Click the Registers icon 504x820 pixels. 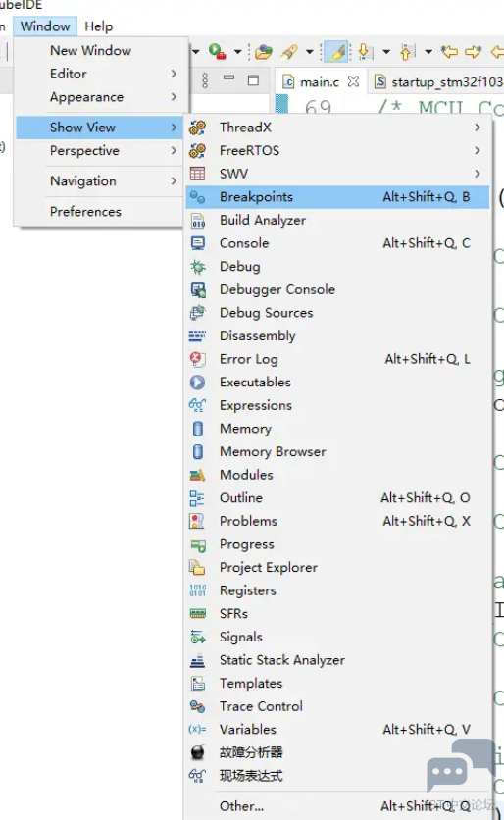[198, 590]
